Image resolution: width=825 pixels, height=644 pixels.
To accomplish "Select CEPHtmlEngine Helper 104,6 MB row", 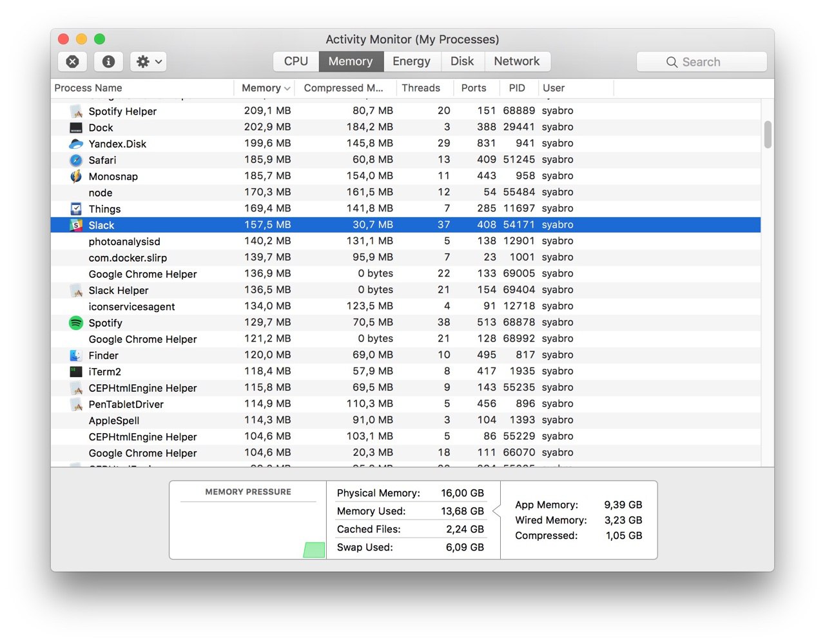I will click(405, 436).
